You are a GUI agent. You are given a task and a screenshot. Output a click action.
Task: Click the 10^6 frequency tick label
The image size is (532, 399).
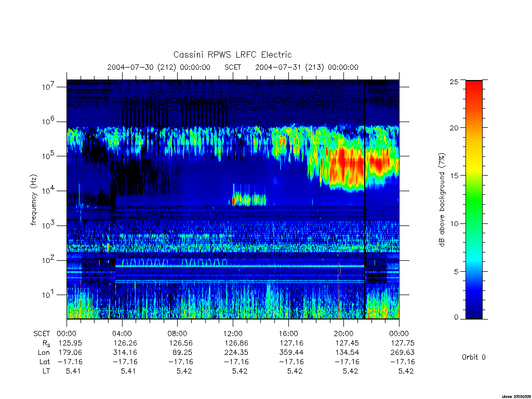[x=48, y=121]
